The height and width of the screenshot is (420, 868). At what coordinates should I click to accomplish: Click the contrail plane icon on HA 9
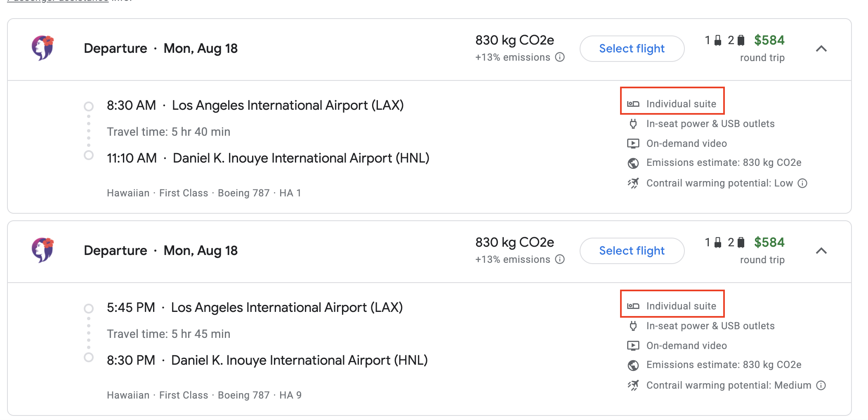click(x=633, y=385)
